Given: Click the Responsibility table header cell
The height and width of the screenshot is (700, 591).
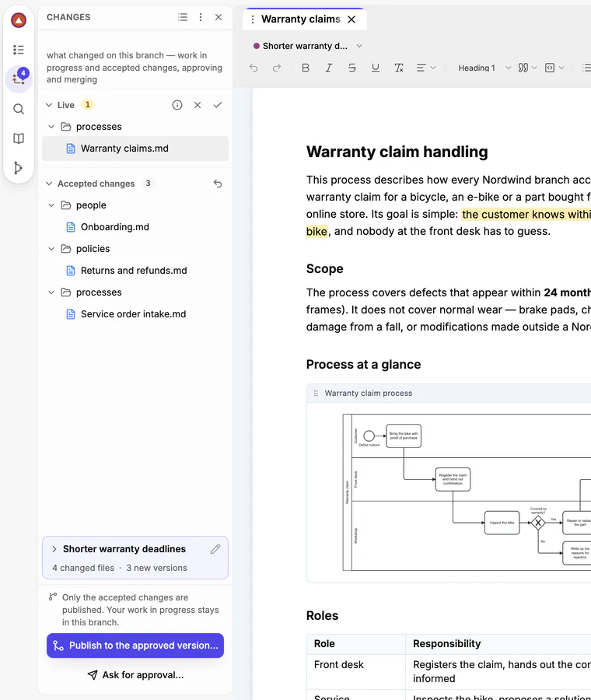Looking at the screenshot, I should [x=498, y=644].
